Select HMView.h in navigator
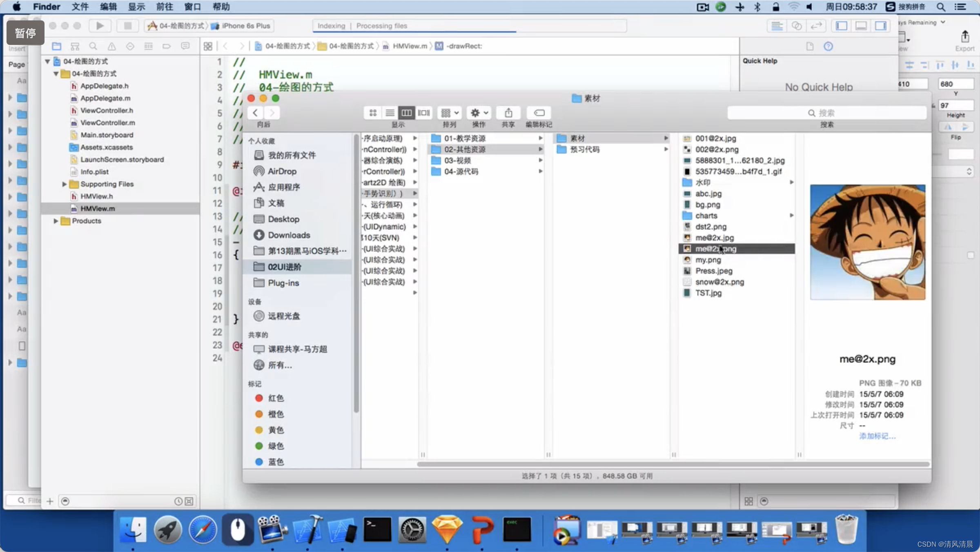The width and height of the screenshot is (980, 552). (x=96, y=196)
